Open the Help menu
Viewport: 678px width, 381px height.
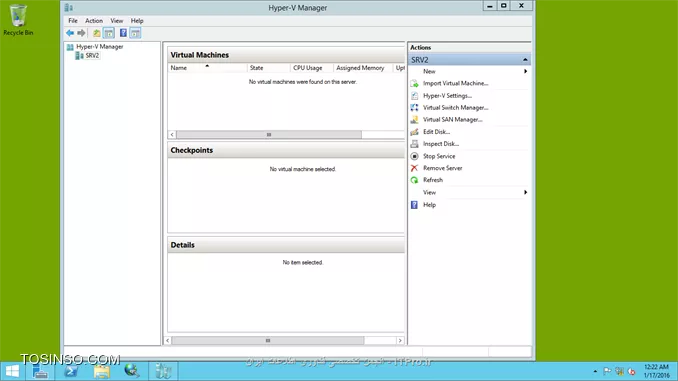click(x=137, y=21)
